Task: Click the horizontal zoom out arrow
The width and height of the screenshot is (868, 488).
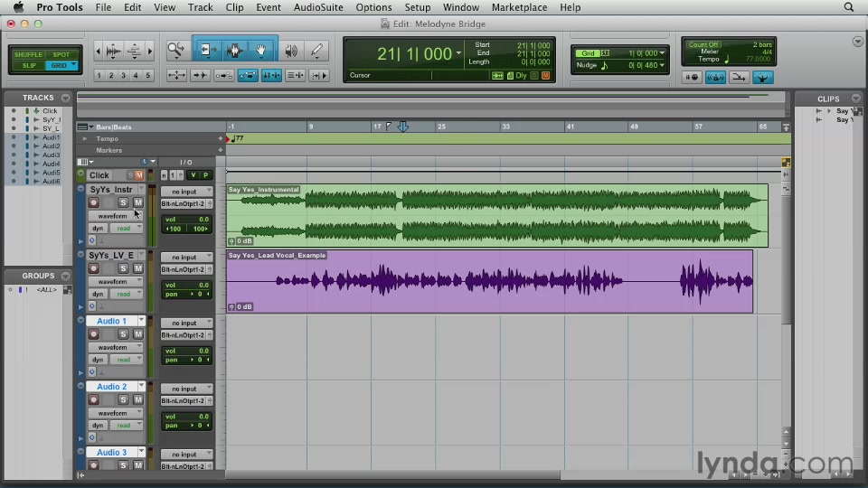Action: click(x=98, y=51)
